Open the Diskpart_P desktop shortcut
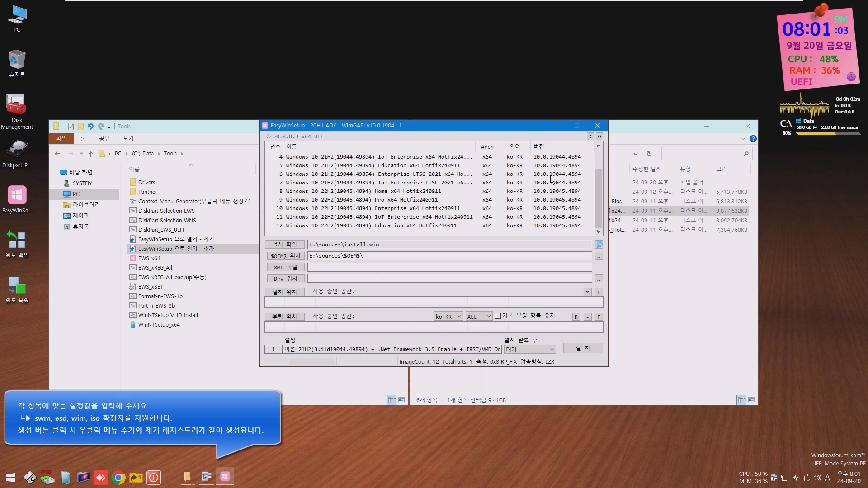868x488 pixels. click(x=17, y=154)
